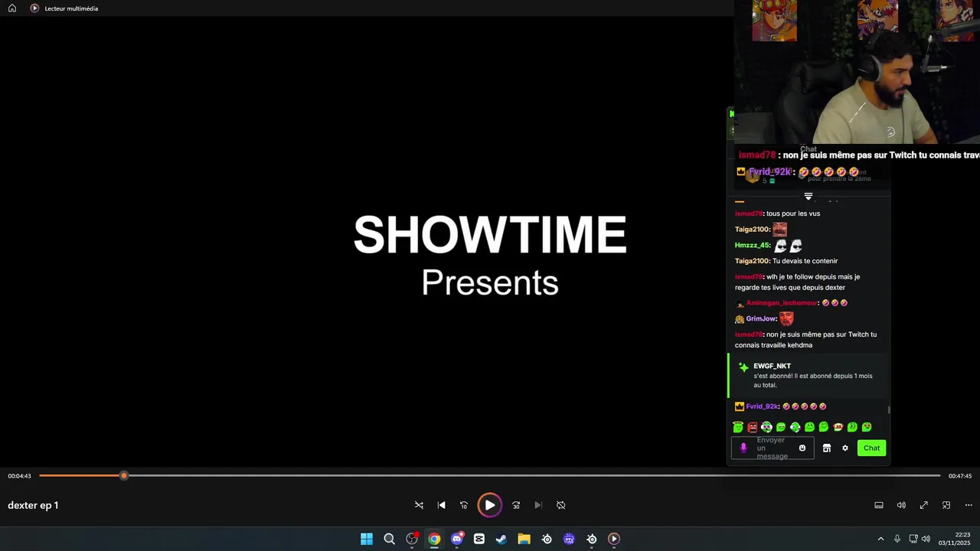Open Steam from the taskbar
980x551 pixels.
point(501,539)
